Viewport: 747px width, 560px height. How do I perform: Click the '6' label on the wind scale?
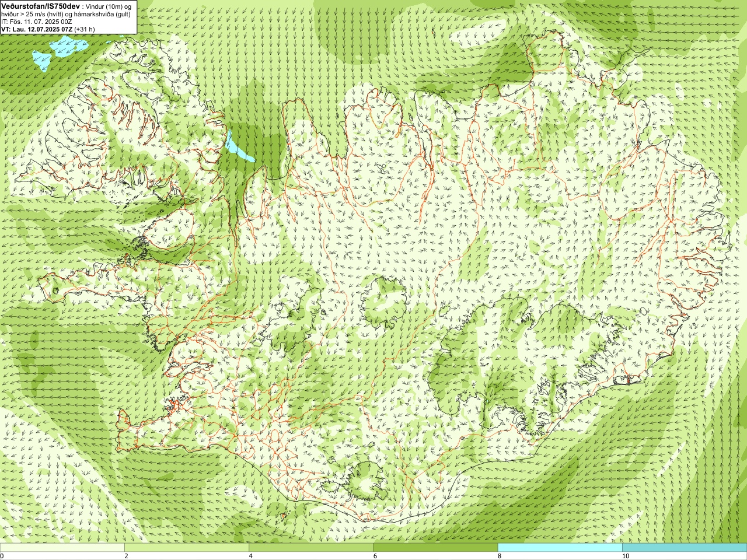tap(375, 556)
